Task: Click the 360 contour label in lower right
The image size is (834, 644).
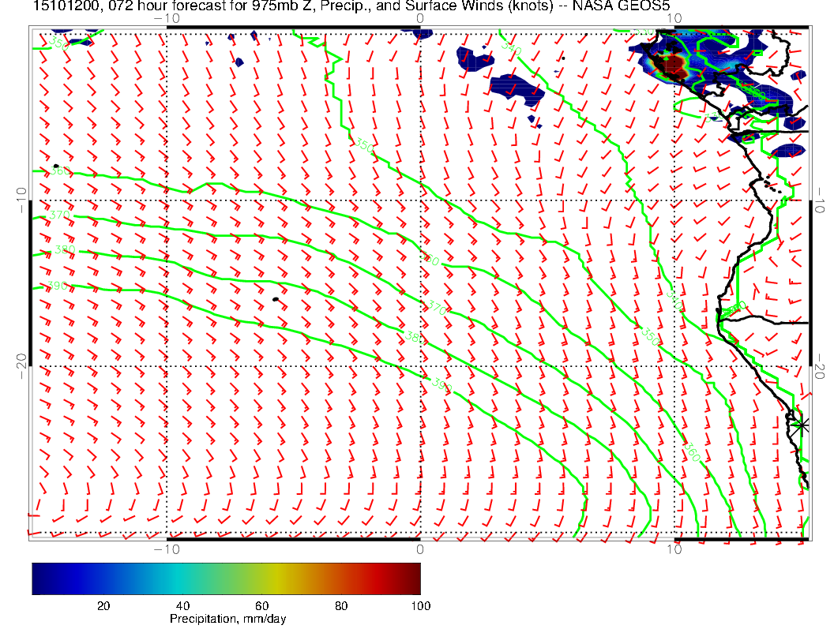Action: [x=692, y=452]
